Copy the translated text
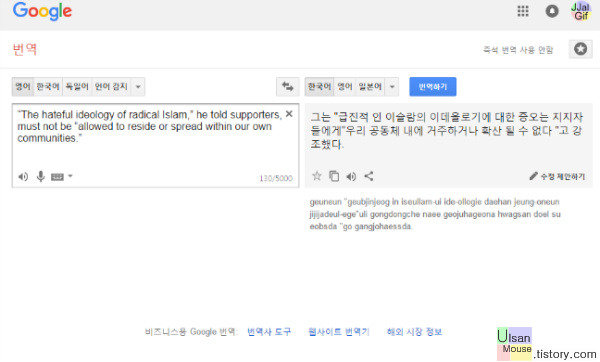 pyautogui.click(x=334, y=176)
